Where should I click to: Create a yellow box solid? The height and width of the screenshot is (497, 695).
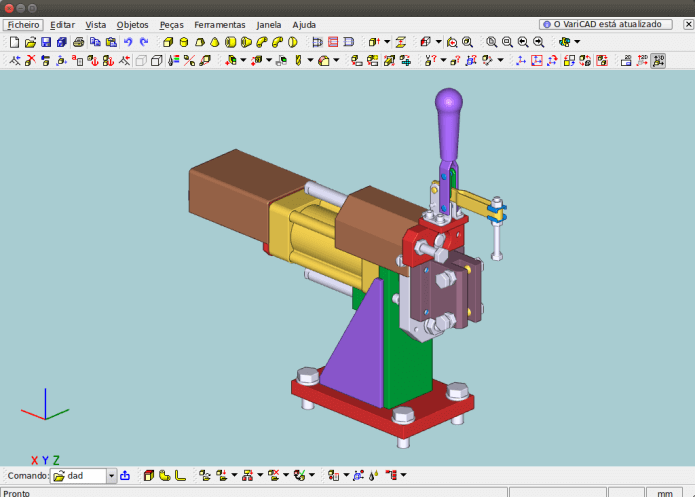tap(168, 42)
